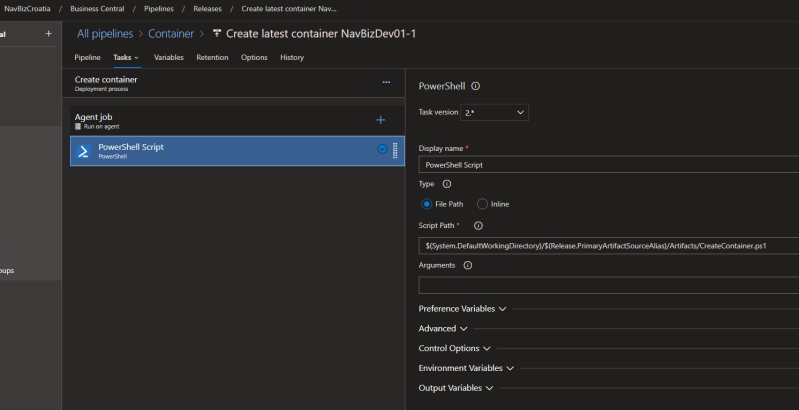
Task: Click the Script Path info icon
Action: [x=478, y=226]
